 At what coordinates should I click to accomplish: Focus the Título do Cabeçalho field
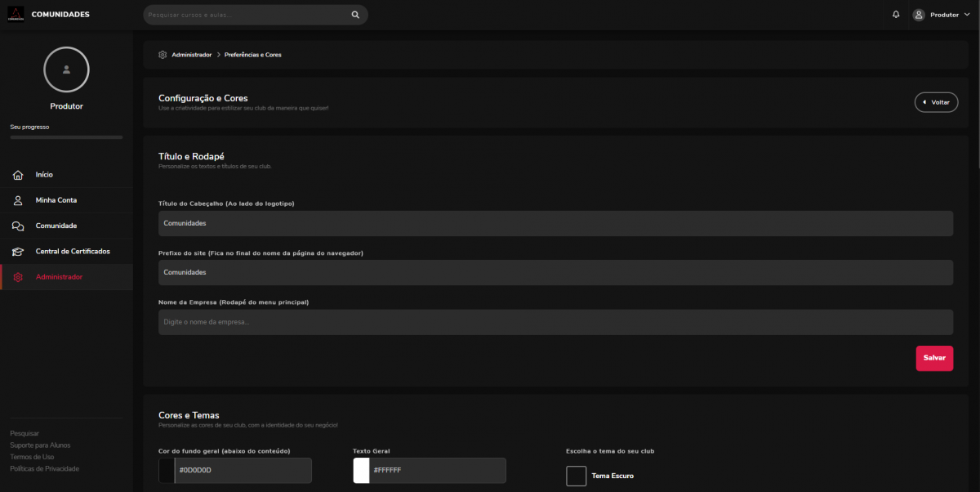555,223
